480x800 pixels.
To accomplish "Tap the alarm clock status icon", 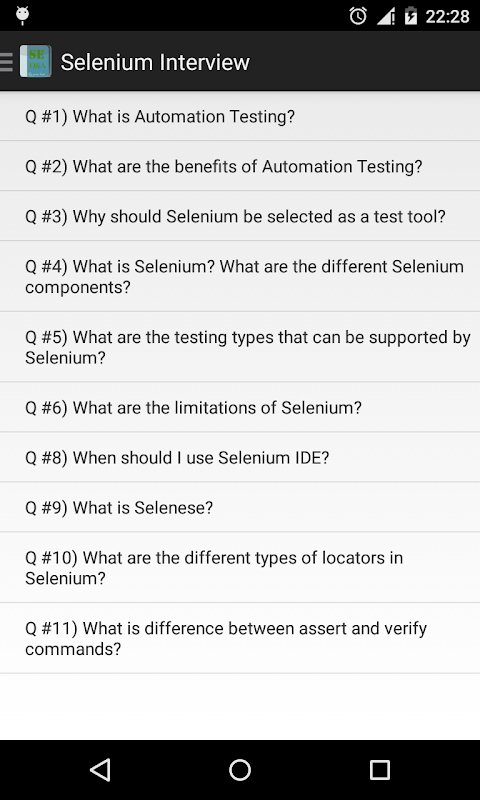I will pos(358,16).
